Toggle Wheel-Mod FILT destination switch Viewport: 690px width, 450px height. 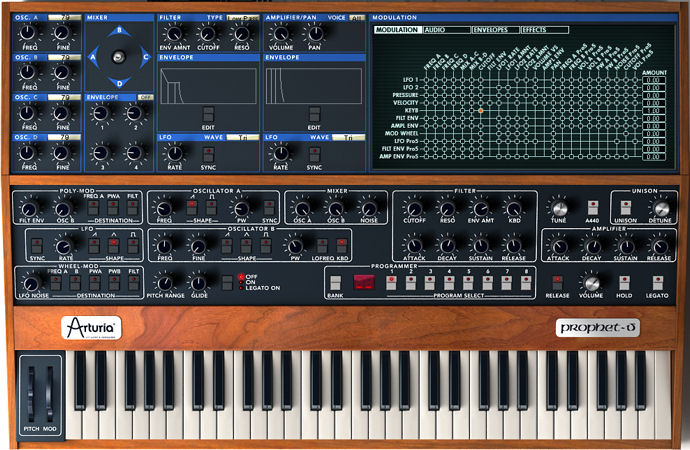(133, 282)
